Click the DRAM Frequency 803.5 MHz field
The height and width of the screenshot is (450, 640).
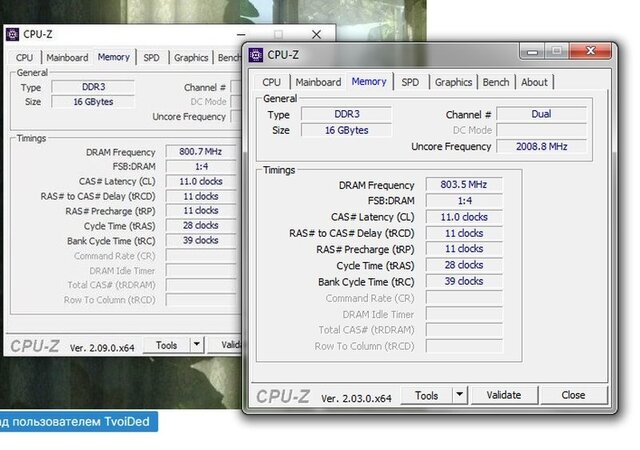click(461, 184)
